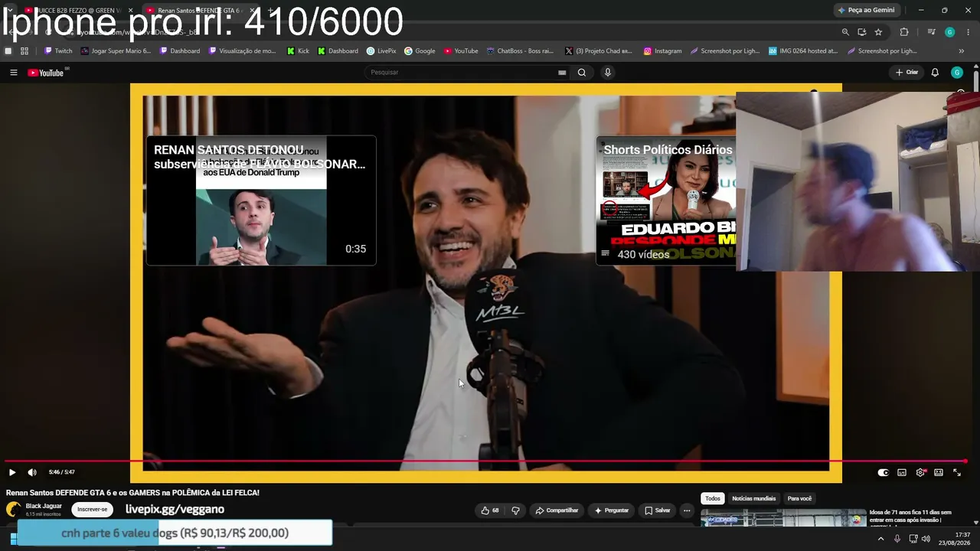Open the YouTube guide hamburger menu
This screenshot has width=980, height=551.
click(x=13, y=73)
